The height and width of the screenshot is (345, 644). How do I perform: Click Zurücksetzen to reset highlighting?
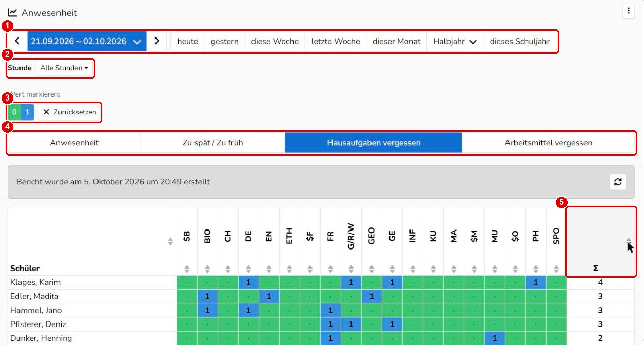point(69,112)
